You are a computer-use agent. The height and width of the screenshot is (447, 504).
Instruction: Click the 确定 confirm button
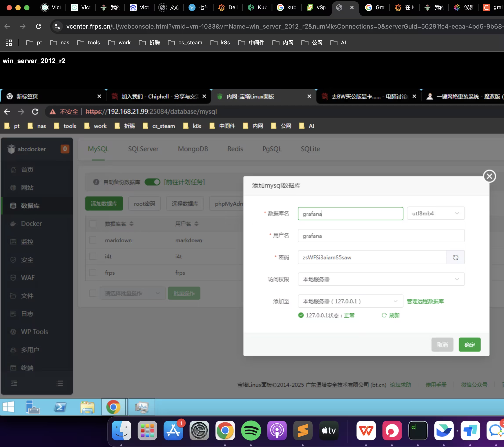pyautogui.click(x=470, y=345)
